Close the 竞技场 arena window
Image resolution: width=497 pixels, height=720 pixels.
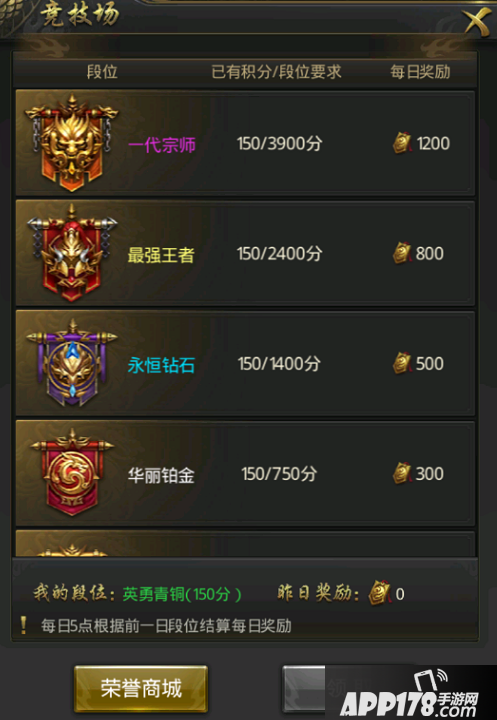(x=476, y=20)
